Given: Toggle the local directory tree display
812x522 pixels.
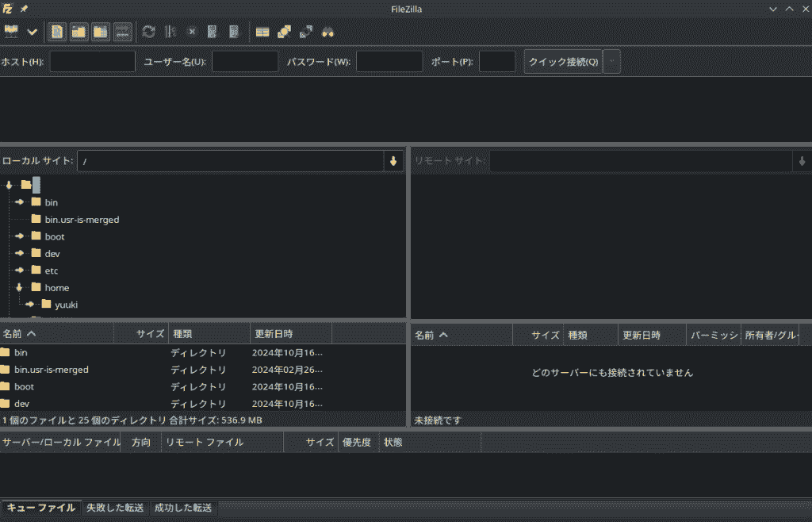Looking at the screenshot, I should click(x=79, y=32).
